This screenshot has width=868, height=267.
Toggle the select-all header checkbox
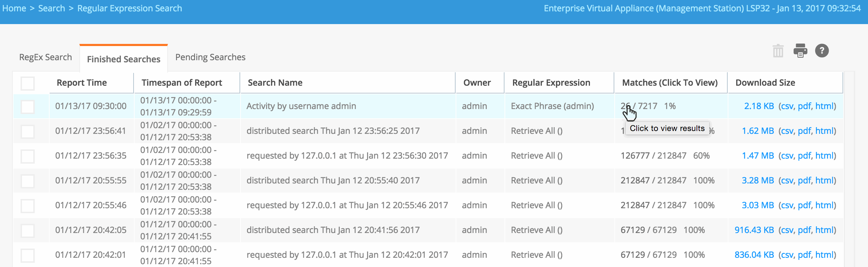[x=28, y=83]
